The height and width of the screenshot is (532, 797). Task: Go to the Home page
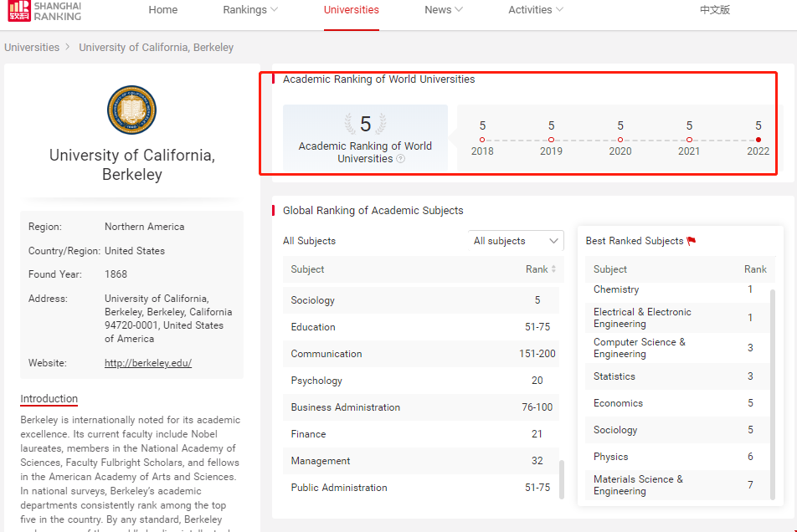tap(163, 10)
